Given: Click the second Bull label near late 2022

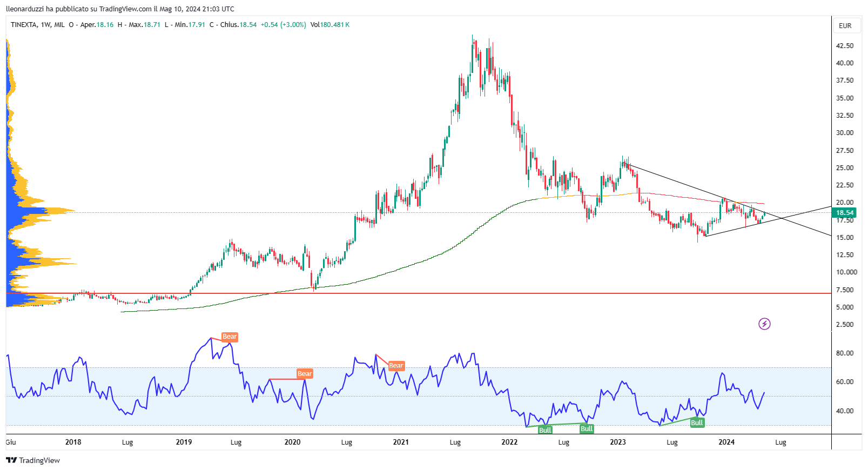Looking at the screenshot, I should tap(587, 428).
